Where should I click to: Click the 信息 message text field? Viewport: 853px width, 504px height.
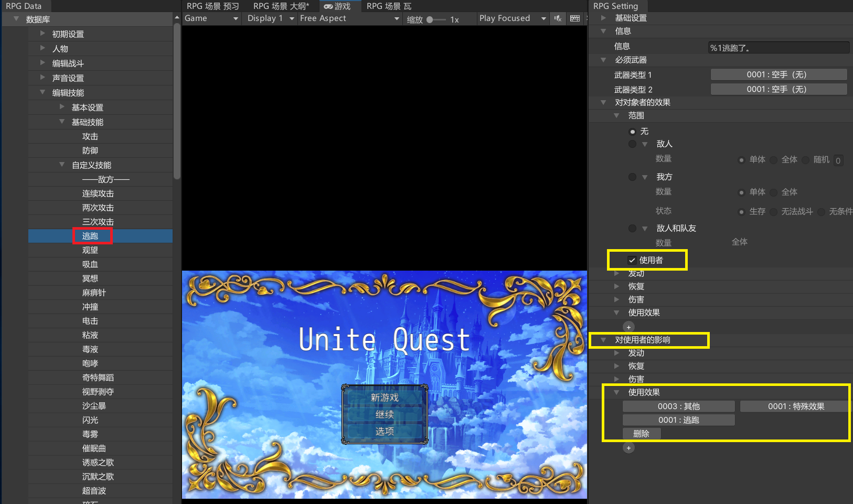(778, 48)
